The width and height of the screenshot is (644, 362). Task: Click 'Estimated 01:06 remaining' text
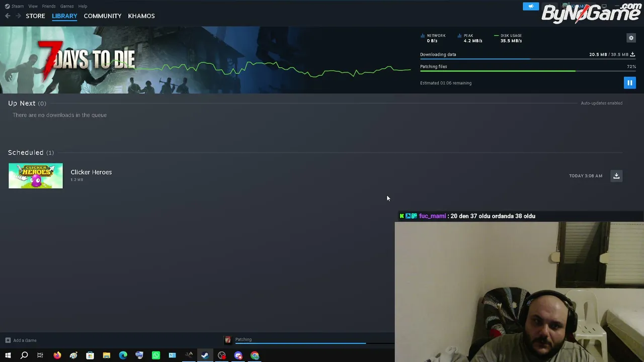point(446,83)
